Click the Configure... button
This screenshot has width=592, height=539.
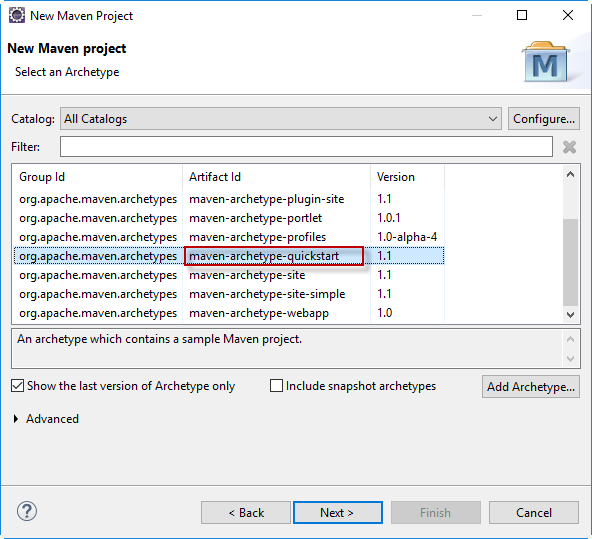pyautogui.click(x=544, y=119)
